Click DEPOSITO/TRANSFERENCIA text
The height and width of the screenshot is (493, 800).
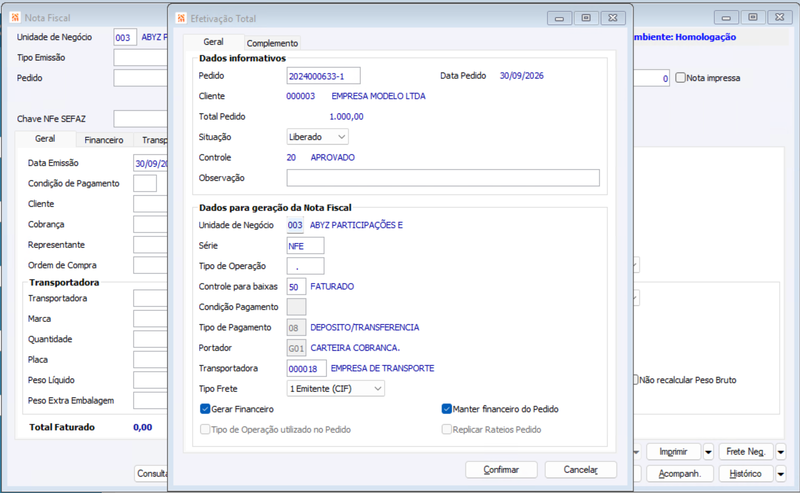(364, 327)
